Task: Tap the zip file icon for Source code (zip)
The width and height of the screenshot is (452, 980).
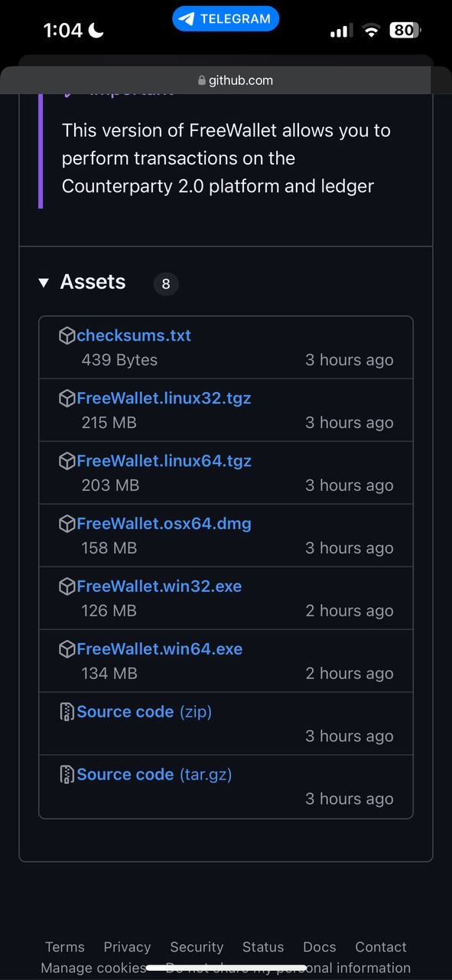Action: 67,712
